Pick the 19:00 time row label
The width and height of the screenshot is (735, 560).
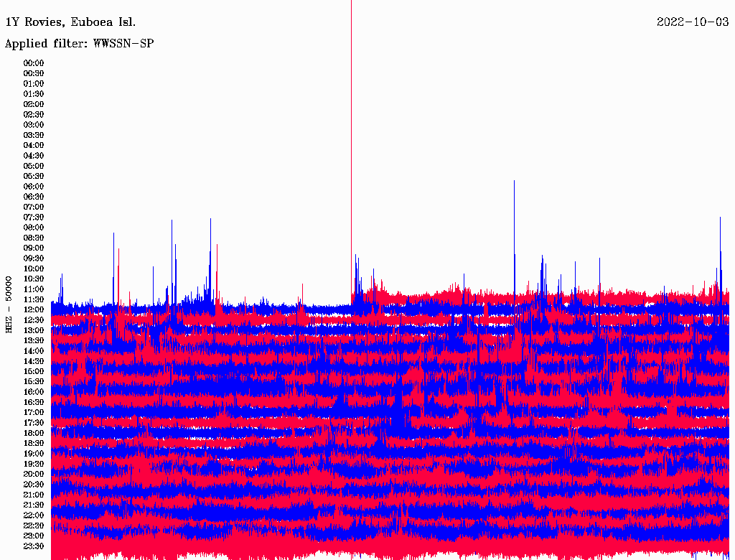(34, 454)
